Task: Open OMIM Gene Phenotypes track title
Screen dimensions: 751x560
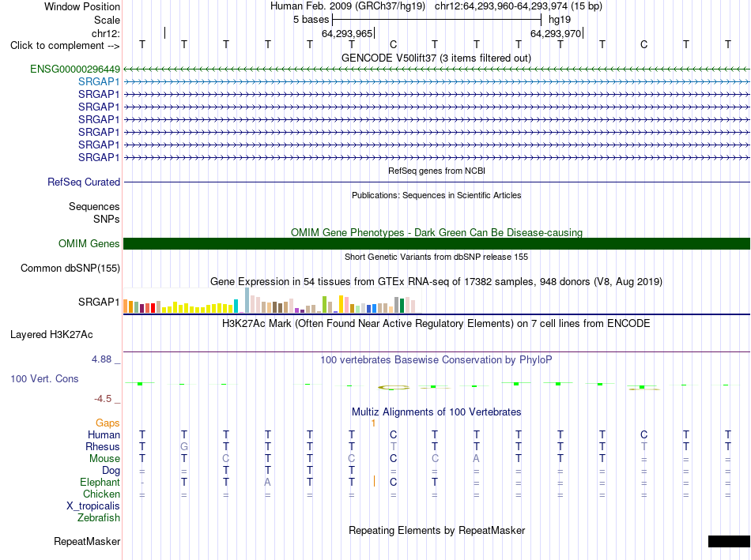Action: [x=436, y=233]
